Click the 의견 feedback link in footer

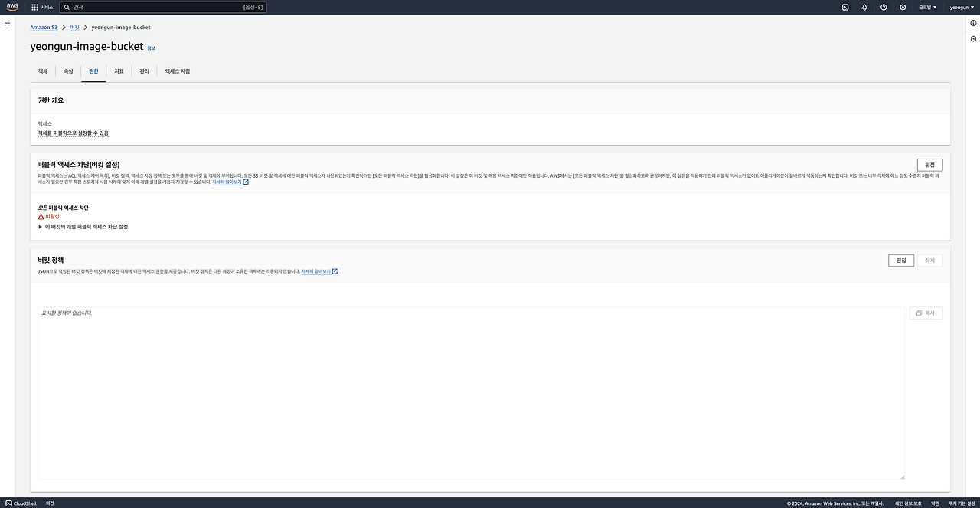click(50, 503)
